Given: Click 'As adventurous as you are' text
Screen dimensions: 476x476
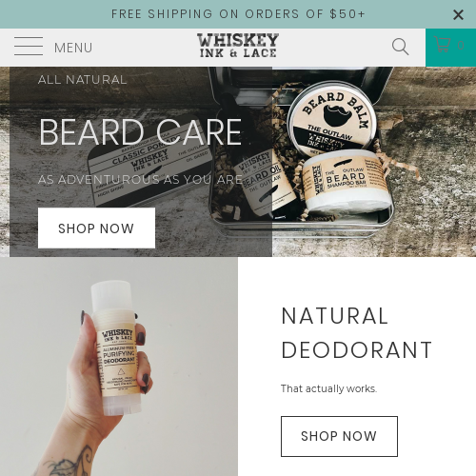Looking at the screenshot, I should (x=140, y=180).
